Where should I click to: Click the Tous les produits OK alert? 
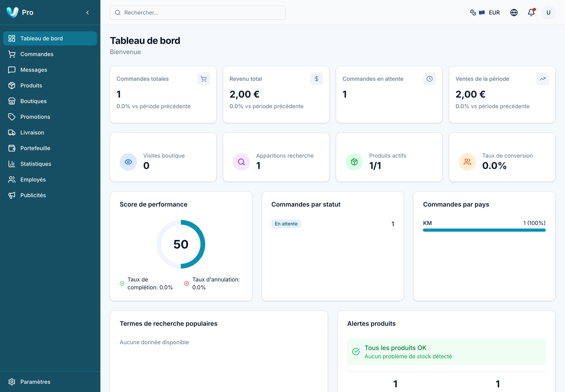pyautogui.click(x=446, y=352)
